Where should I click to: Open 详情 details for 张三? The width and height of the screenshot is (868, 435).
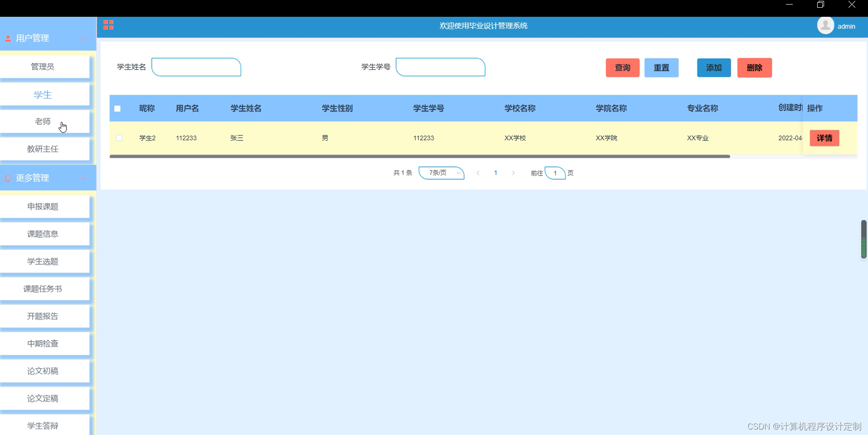(824, 138)
